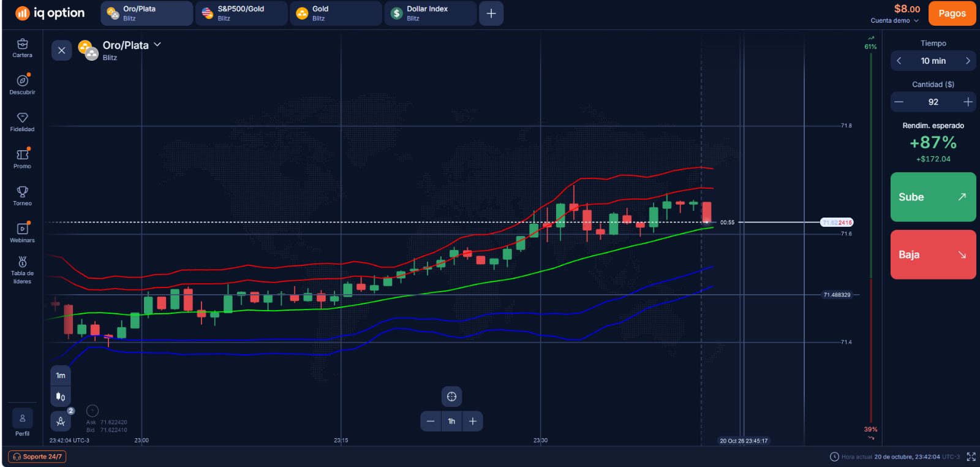This screenshot has height=467, width=980.
Task: Decrease Cantidad amount with minus
Action: [x=899, y=102]
